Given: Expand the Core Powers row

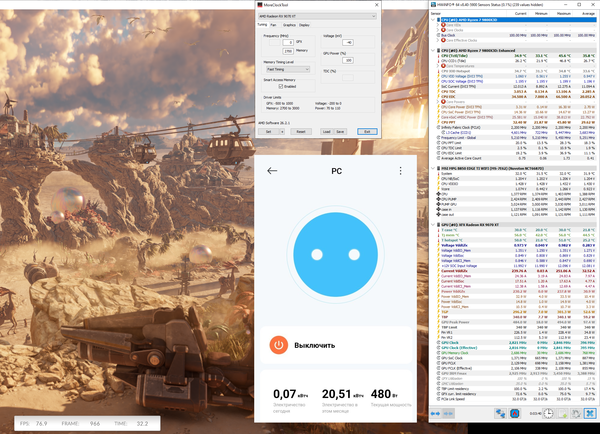Looking at the screenshot, I should (438, 102).
